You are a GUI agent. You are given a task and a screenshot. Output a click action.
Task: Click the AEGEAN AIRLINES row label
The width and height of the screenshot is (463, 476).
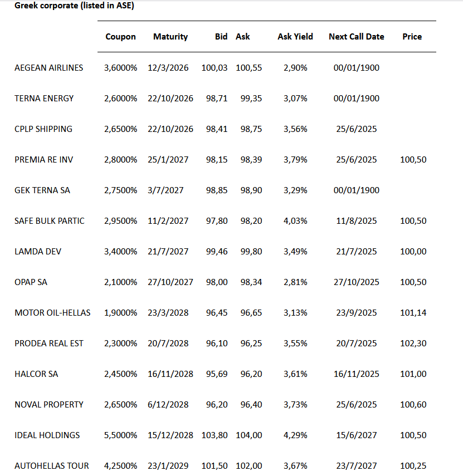tap(49, 68)
